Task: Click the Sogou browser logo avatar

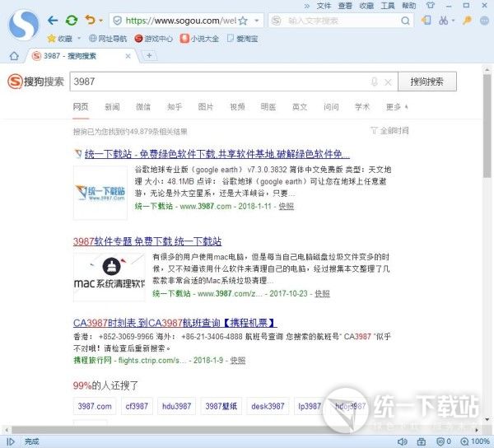Action: (x=23, y=25)
